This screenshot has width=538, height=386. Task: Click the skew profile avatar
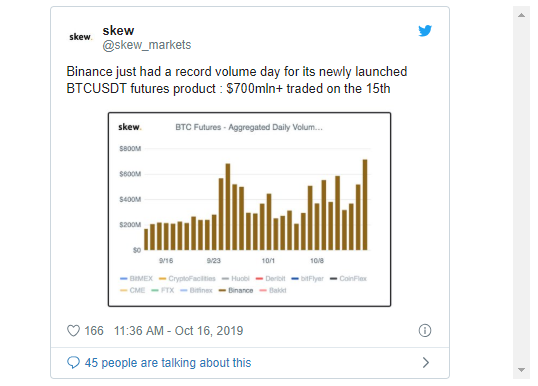[80, 37]
